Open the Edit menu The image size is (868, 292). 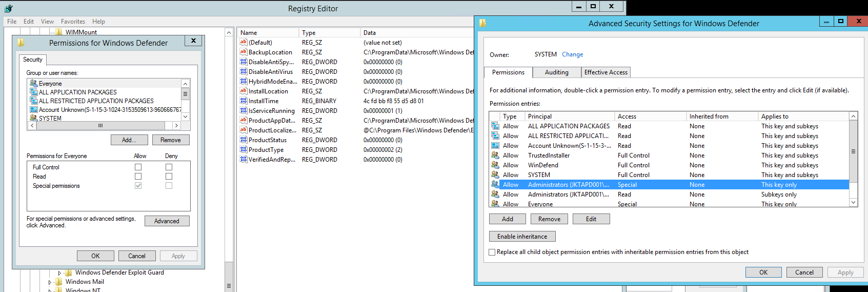[29, 22]
